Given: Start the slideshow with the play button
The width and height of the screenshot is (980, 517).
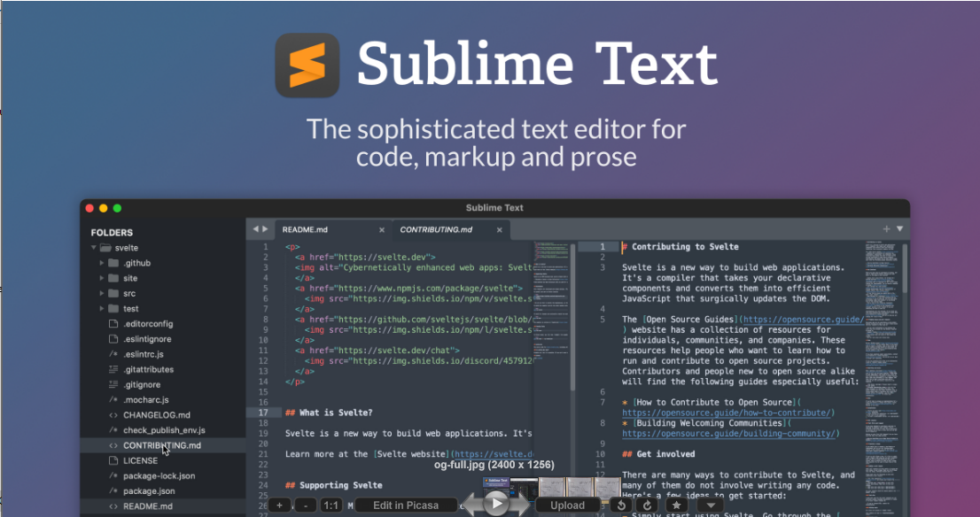Looking at the screenshot, I should (496, 504).
